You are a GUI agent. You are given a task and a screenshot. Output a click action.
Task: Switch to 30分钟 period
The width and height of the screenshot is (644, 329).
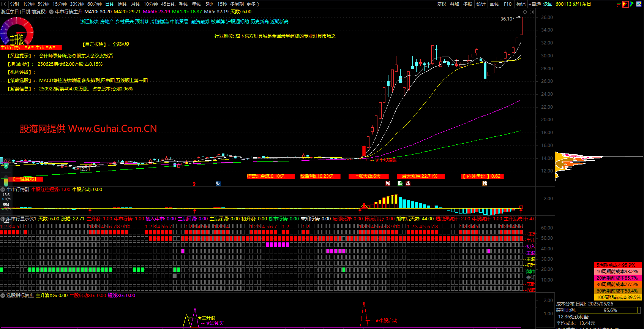point(77,4)
